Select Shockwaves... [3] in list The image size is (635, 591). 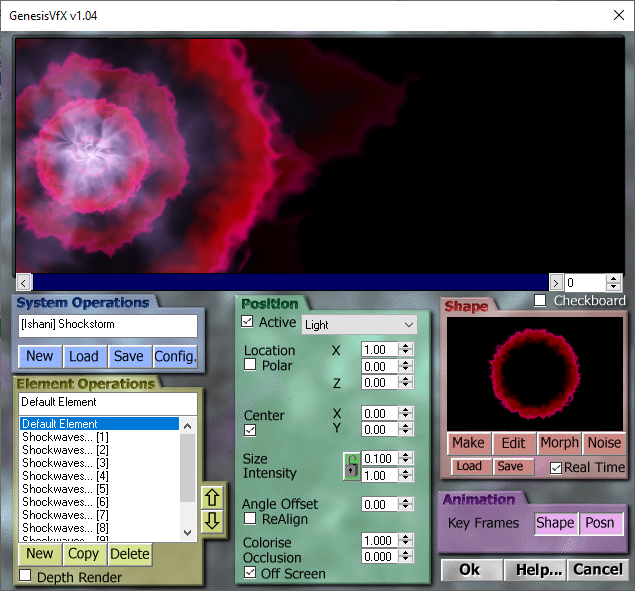(x=99, y=463)
